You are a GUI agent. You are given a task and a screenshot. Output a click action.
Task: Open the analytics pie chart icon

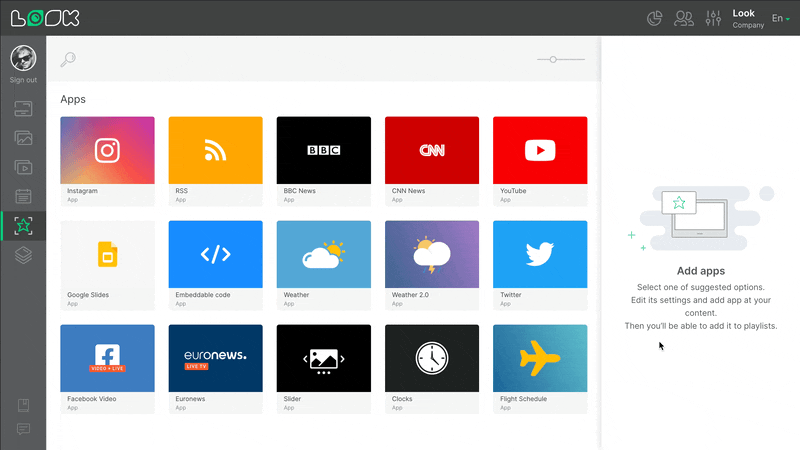point(656,18)
